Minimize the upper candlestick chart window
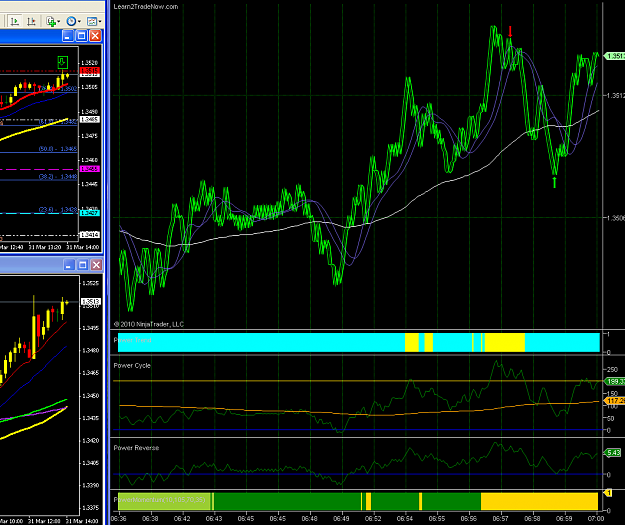The width and height of the screenshot is (625, 525). pyautogui.click(x=68, y=36)
